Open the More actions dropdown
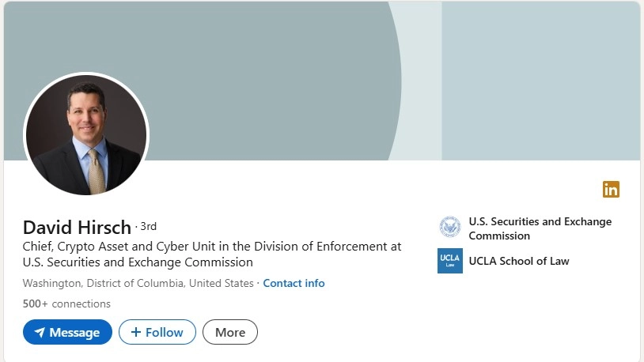 230,332
